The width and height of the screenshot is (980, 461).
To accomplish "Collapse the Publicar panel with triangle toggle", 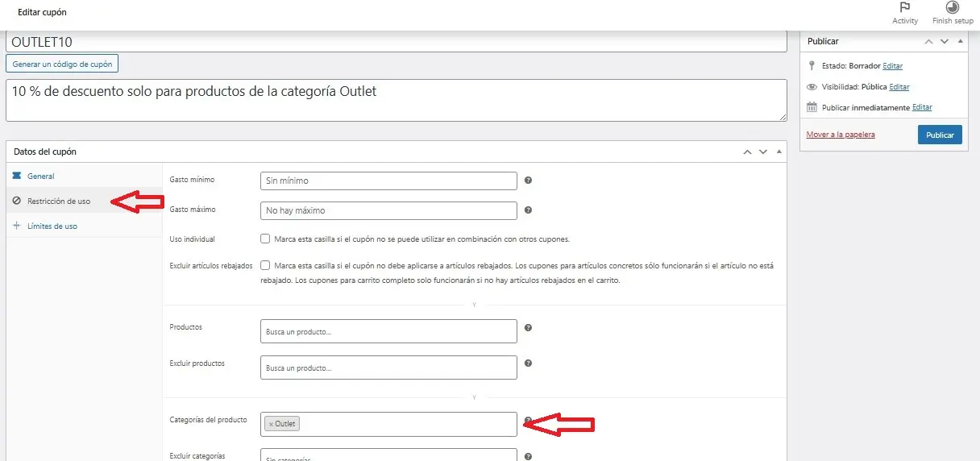I will pyautogui.click(x=960, y=41).
